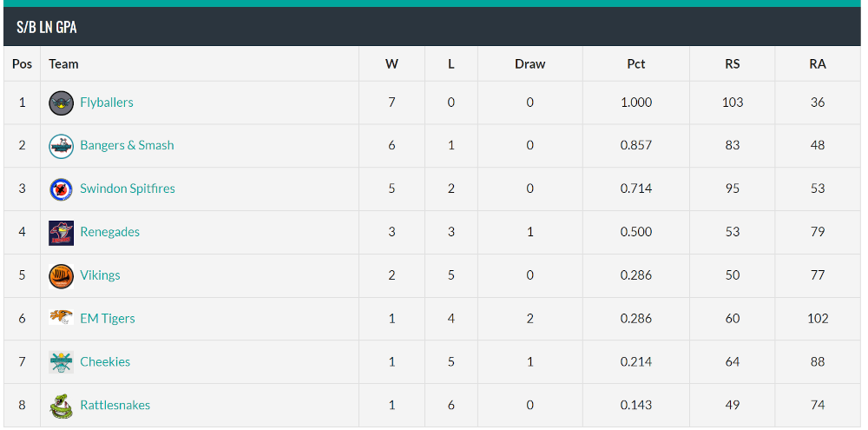The width and height of the screenshot is (868, 430).
Task: Click the Rattlesnakes snake logo
Action: (61, 406)
